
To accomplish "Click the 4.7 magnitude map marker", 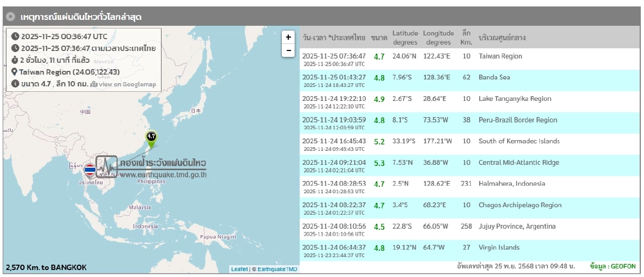I will (151, 140).
